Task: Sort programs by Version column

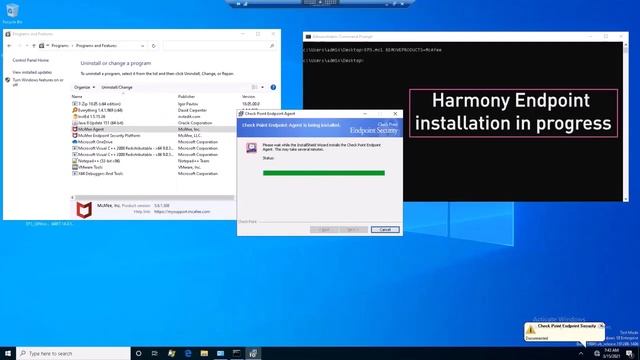Action: pyautogui.click(x=249, y=96)
